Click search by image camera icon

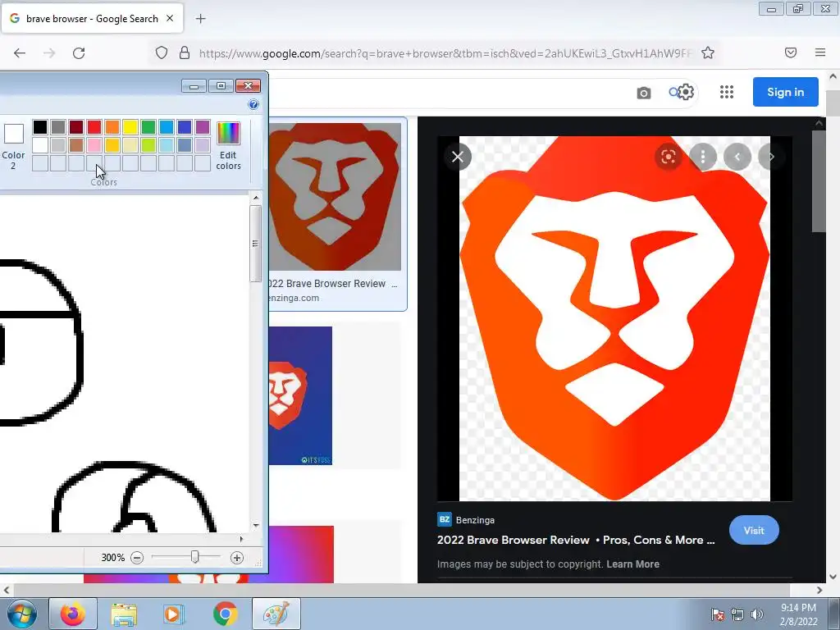click(643, 93)
